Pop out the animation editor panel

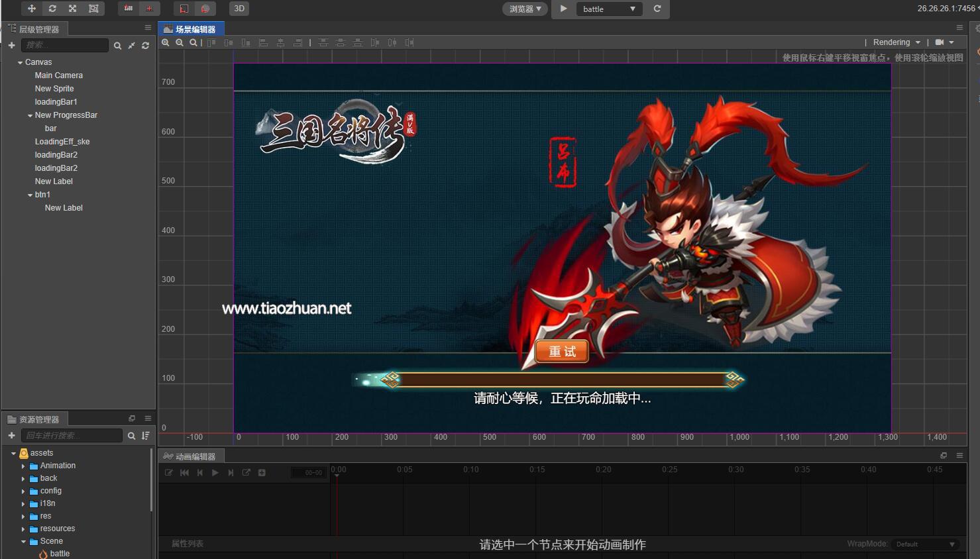click(944, 456)
